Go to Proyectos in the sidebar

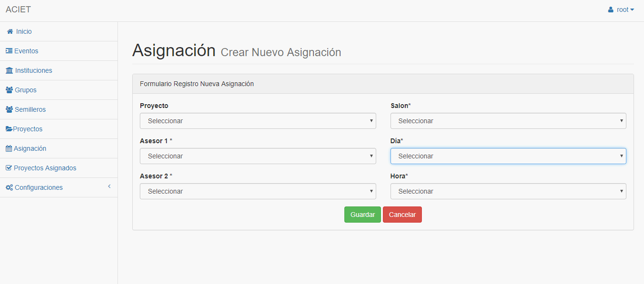tap(59, 129)
